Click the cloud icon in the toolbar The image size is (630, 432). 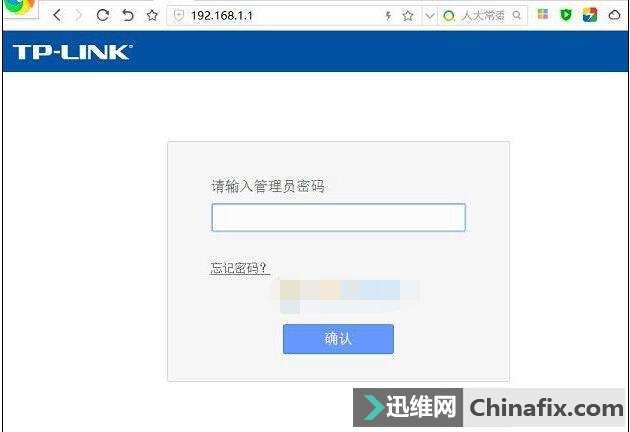(x=614, y=15)
